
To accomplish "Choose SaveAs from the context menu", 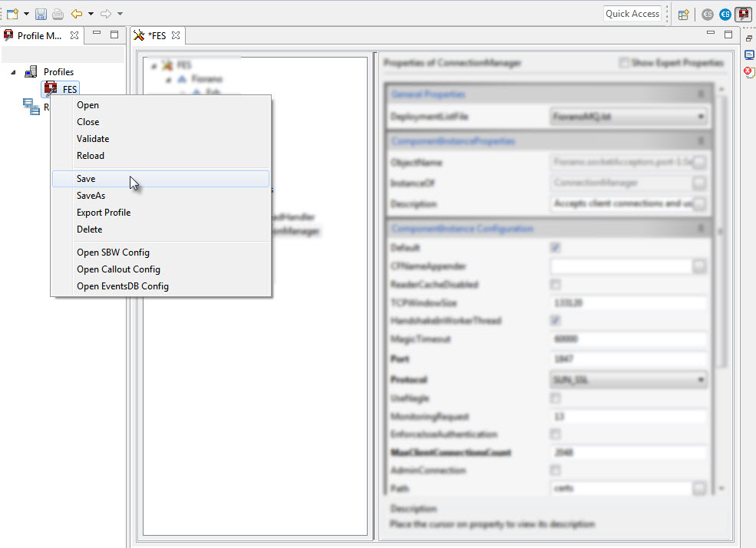I will pos(160,196).
